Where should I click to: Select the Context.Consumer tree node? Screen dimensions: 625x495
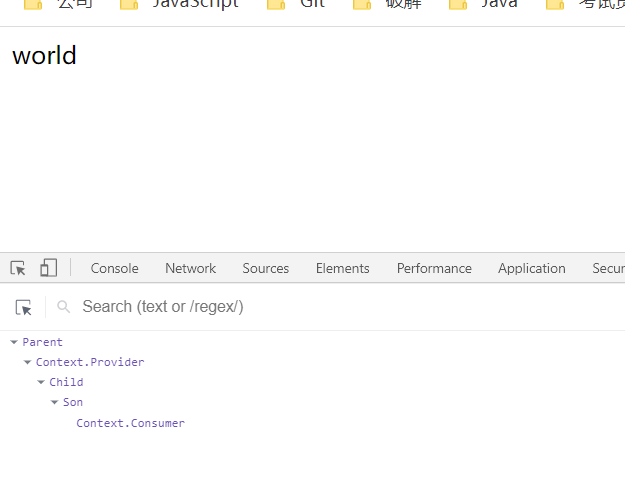click(130, 423)
